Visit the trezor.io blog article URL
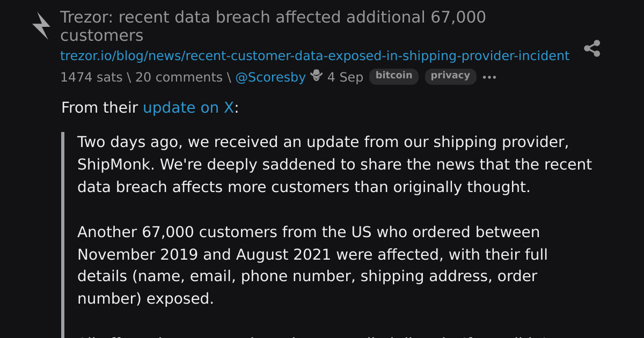This screenshot has width=644, height=338. pyautogui.click(x=314, y=56)
